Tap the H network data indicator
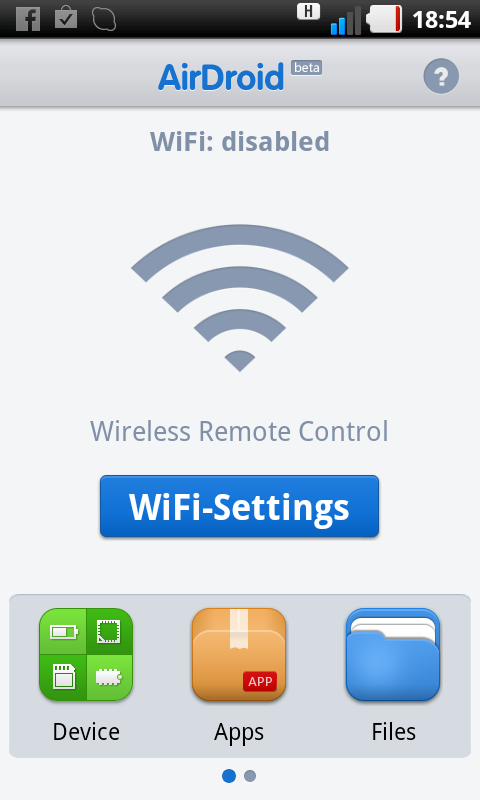The image size is (480, 800). point(309,11)
